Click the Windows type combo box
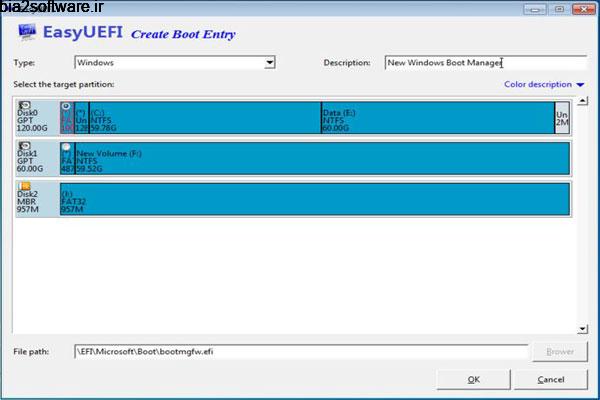600x400 pixels. (x=174, y=62)
